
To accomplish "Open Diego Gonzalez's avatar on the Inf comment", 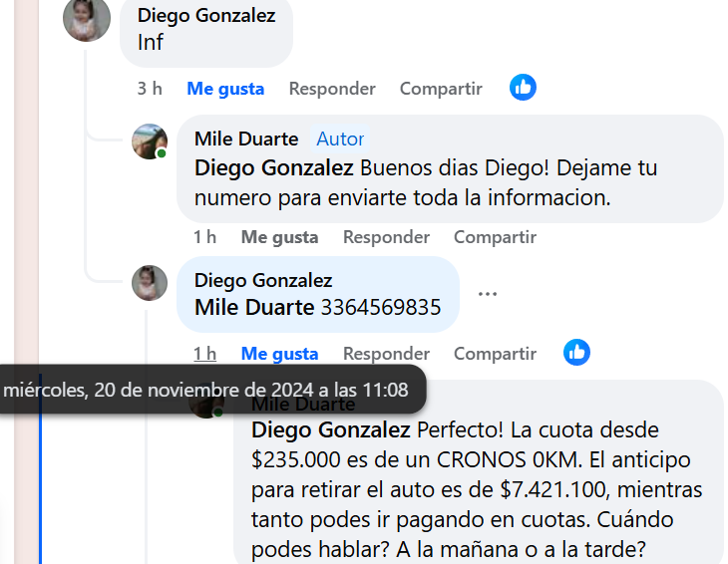I will pos(87,18).
